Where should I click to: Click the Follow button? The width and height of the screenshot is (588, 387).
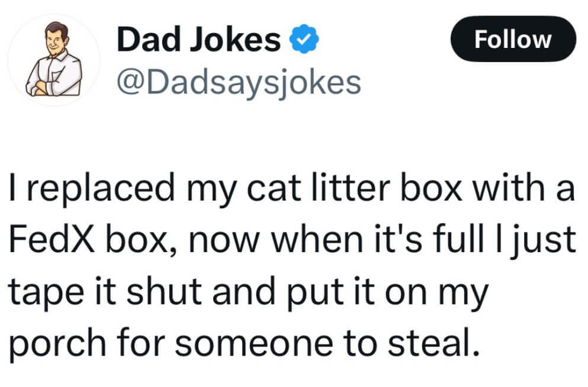(x=513, y=39)
